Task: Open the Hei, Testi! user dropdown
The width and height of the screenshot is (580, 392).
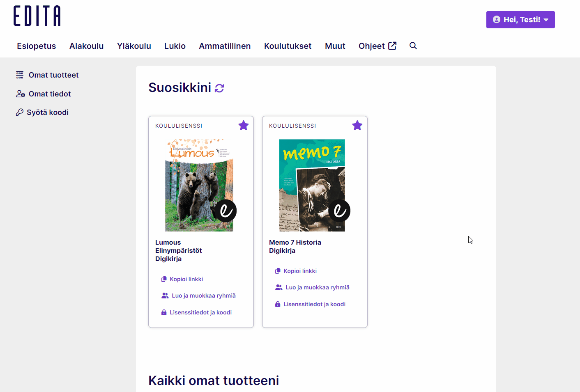Action: [x=520, y=20]
